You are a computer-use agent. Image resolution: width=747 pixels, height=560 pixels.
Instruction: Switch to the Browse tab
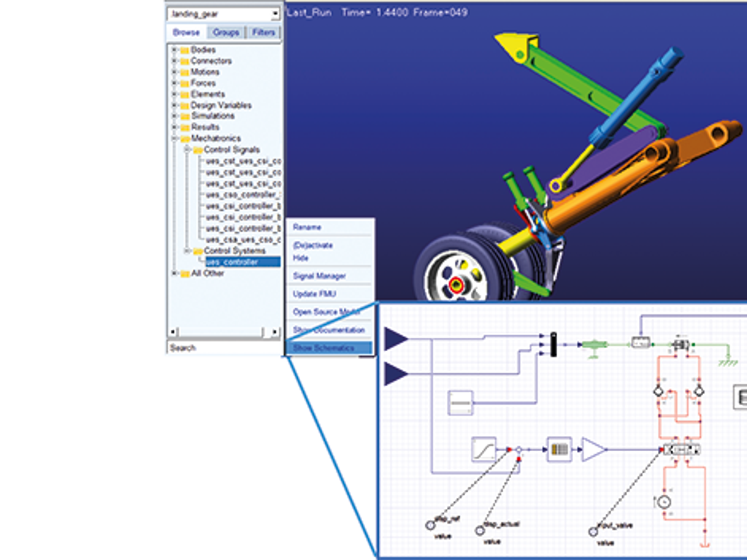[186, 32]
